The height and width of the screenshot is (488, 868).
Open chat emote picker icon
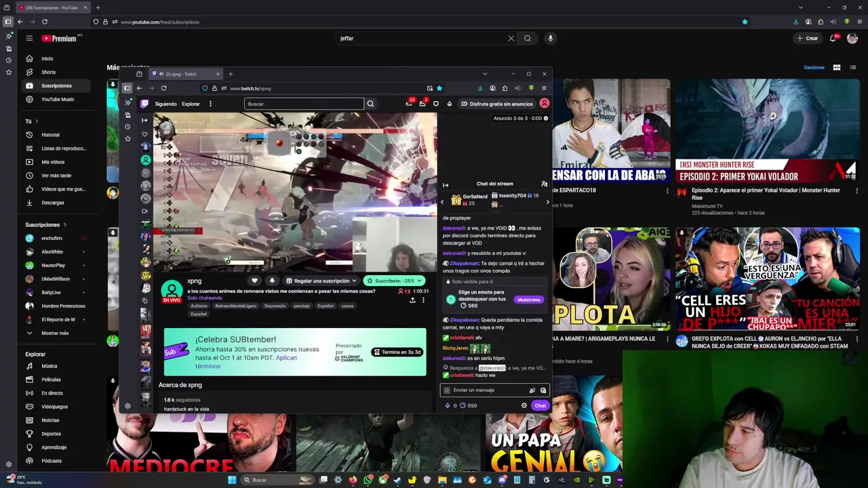tap(543, 390)
